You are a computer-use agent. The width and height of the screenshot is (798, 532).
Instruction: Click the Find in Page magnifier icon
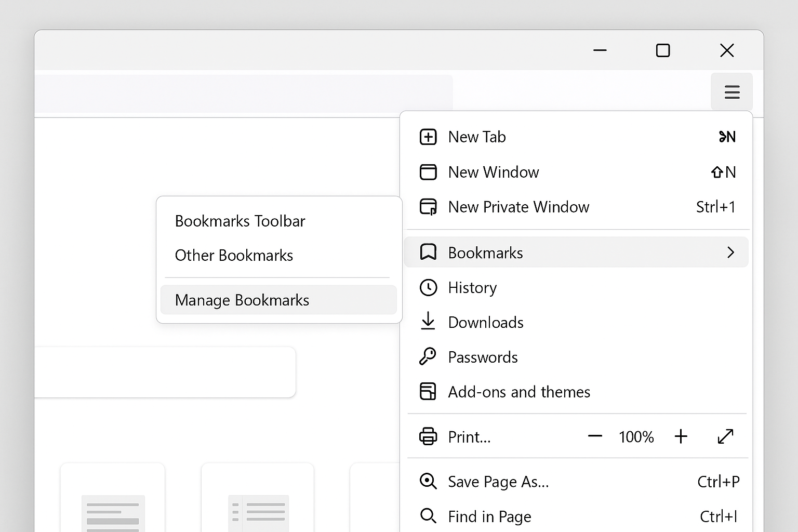tap(428, 516)
